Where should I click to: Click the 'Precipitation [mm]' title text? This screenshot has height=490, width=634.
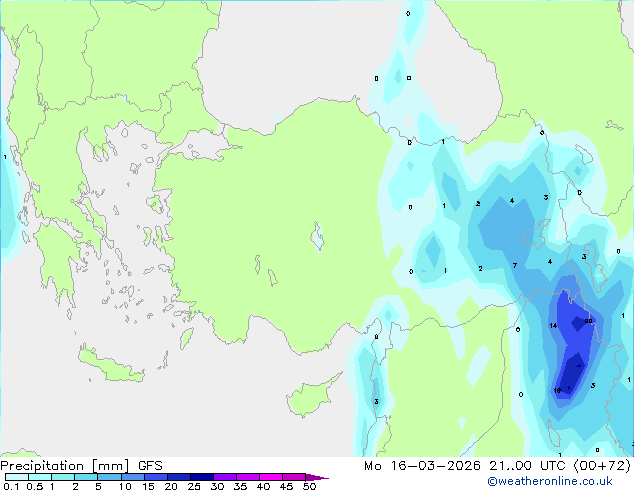[65, 466]
